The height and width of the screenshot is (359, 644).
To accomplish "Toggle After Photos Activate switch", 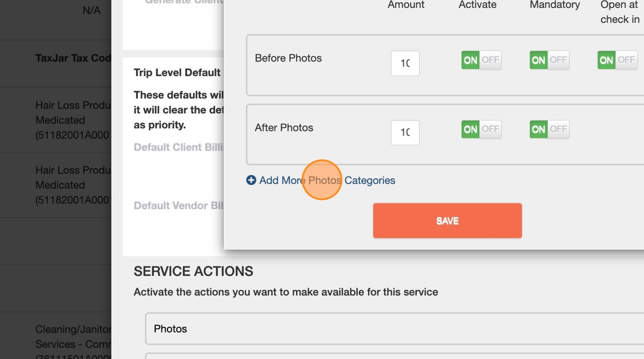I will tap(481, 129).
